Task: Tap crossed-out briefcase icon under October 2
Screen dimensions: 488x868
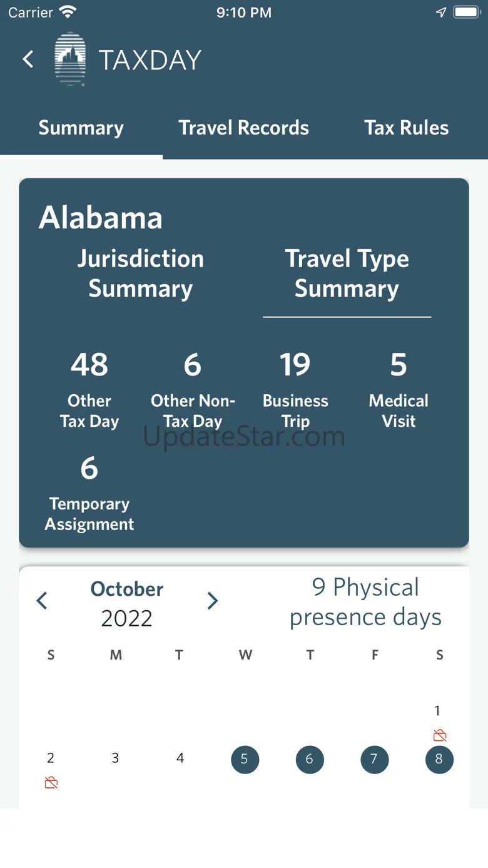Action: coord(51,782)
